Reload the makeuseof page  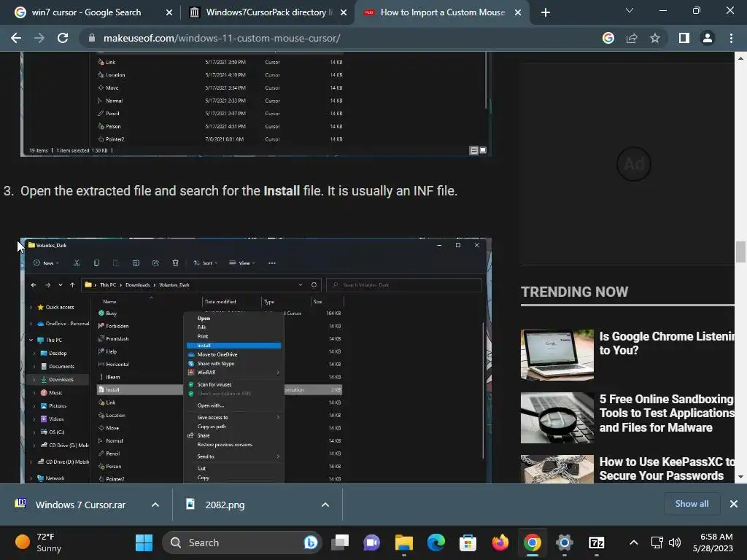(63, 38)
